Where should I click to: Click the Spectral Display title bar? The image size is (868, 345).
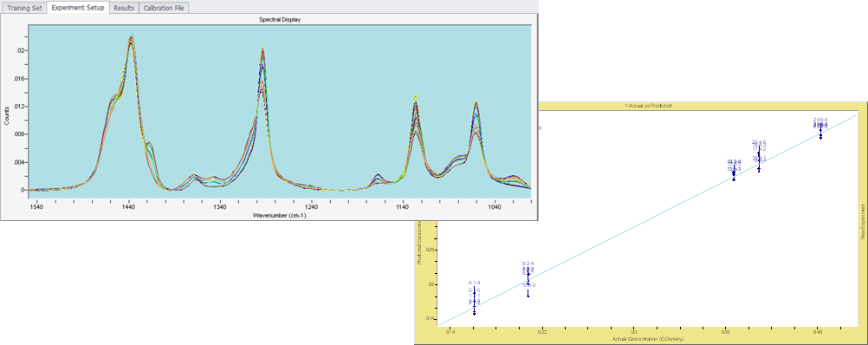pyautogui.click(x=280, y=19)
